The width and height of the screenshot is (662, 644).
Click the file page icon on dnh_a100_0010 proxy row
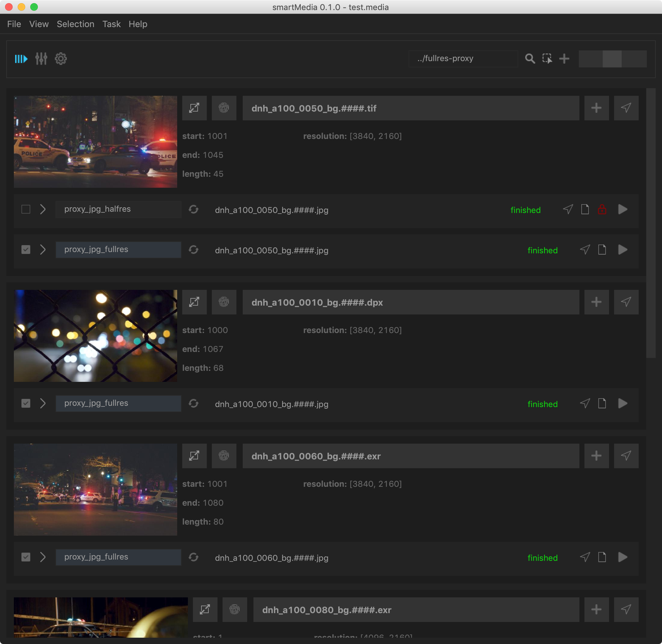tap(602, 404)
